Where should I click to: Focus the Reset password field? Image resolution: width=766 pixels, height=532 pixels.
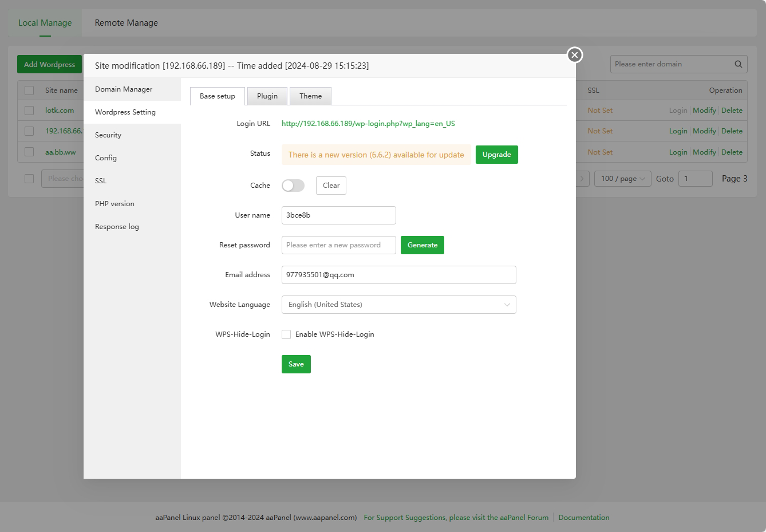tap(338, 245)
